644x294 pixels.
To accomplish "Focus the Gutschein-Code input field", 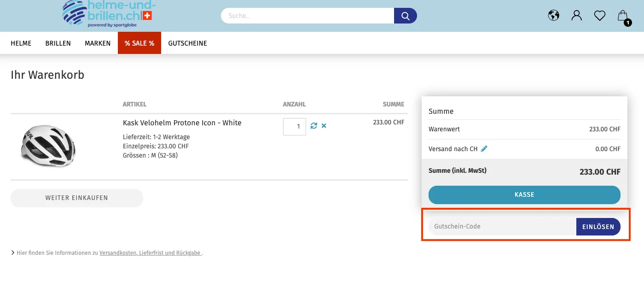I will tap(502, 227).
